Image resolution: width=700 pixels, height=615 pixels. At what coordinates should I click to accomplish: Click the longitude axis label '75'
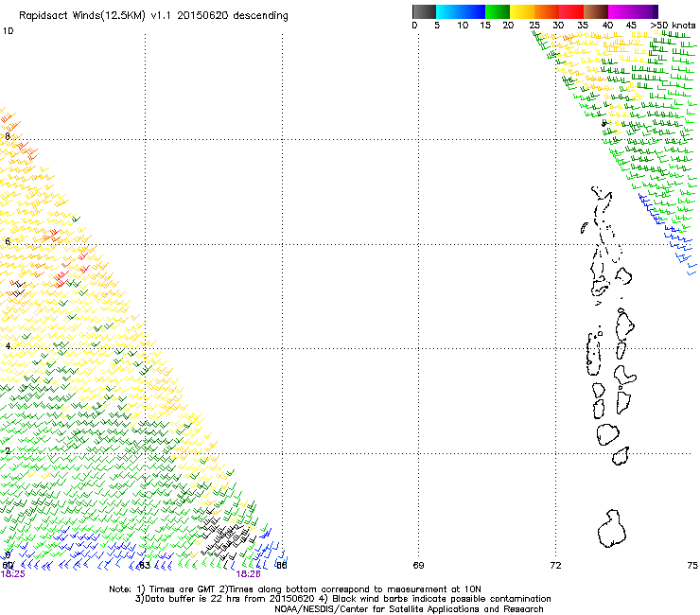(692, 566)
